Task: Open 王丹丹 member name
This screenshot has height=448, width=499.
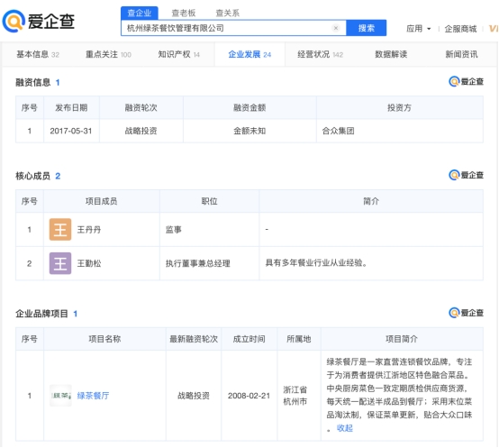Action: [x=89, y=230]
